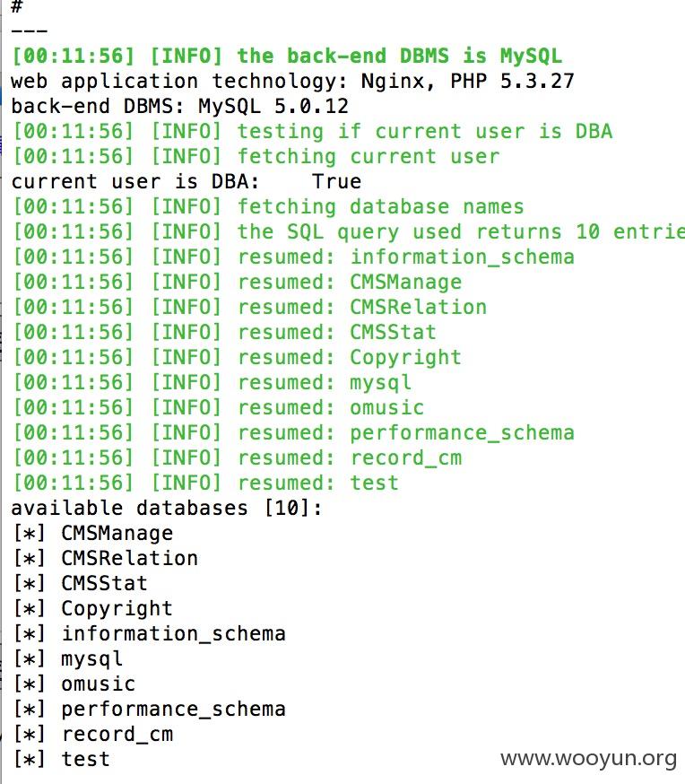This screenshot has width=685, height=784.
Task: Select record_cm in the database list
Action: (117, 734)
